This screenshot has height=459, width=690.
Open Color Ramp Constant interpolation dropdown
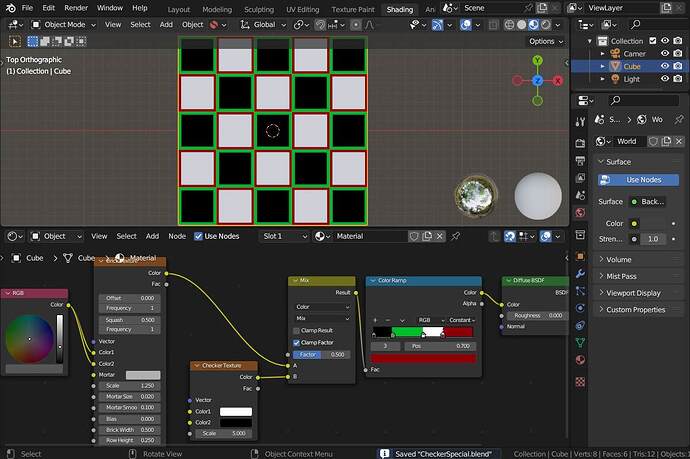pyautogui.click(x=462, y=320)
